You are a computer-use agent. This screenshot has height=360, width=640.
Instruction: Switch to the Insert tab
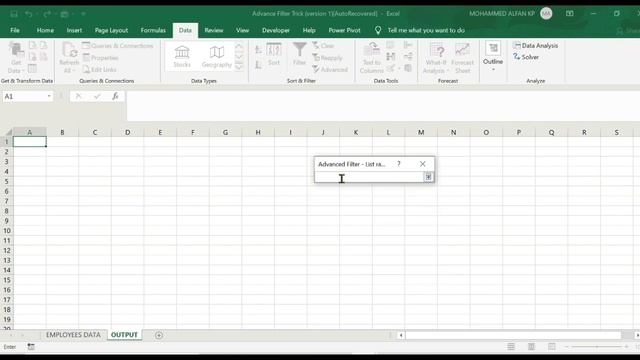74,30
